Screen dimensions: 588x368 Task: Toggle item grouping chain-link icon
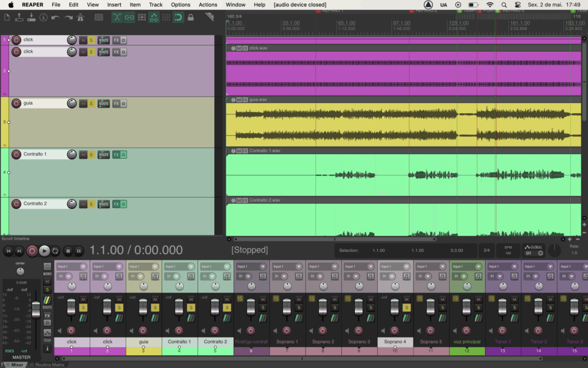point(129,18)
